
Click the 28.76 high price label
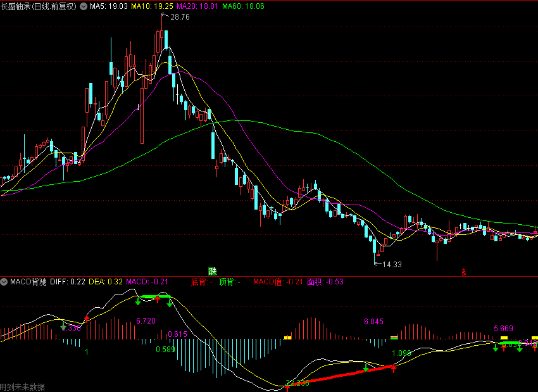[180, 17]
